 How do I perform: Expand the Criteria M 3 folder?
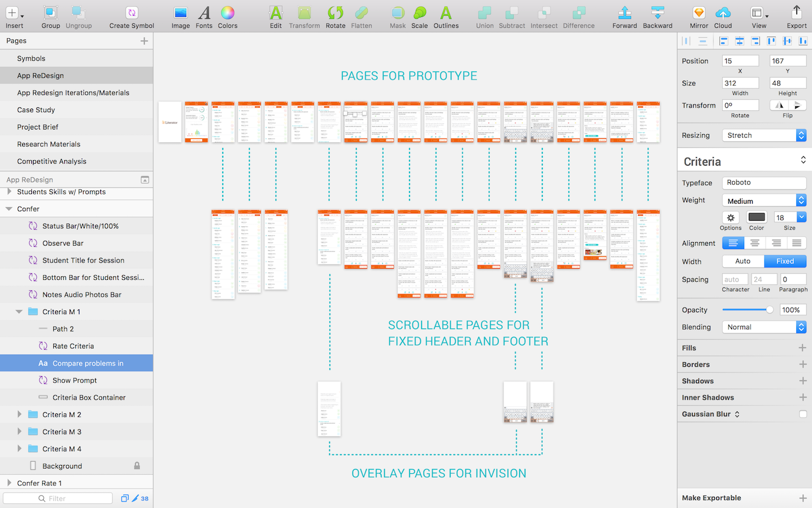[x=19, y=431]
